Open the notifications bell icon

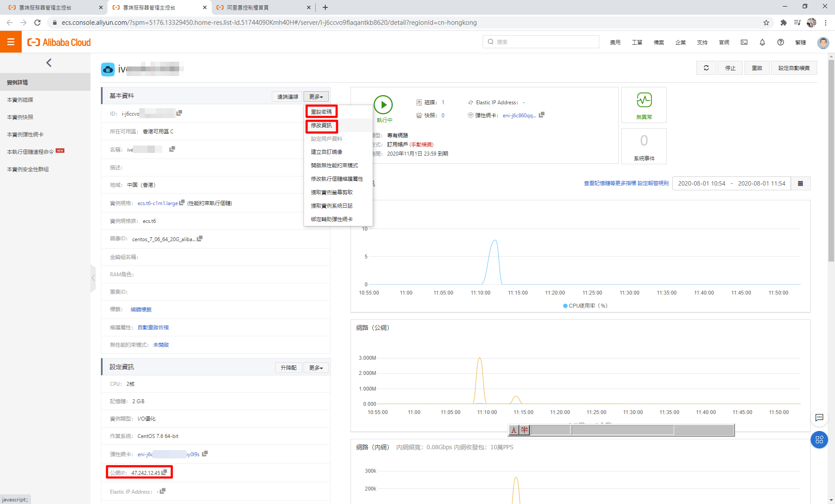(x=762, y=42)
